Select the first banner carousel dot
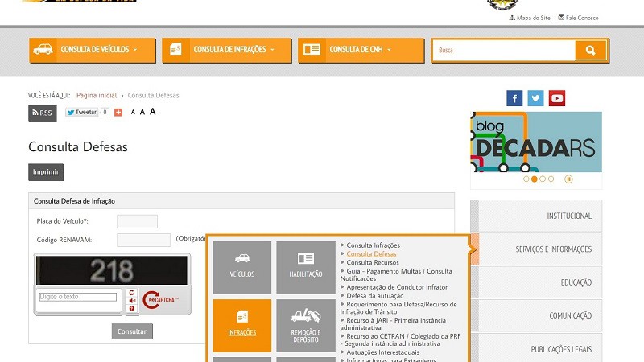This screenshot has height=362, width=644. 526,179
